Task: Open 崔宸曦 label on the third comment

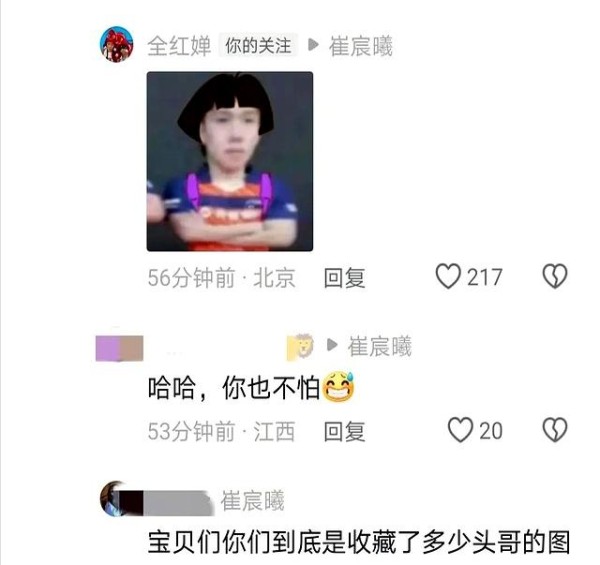Action: point(253,500)
